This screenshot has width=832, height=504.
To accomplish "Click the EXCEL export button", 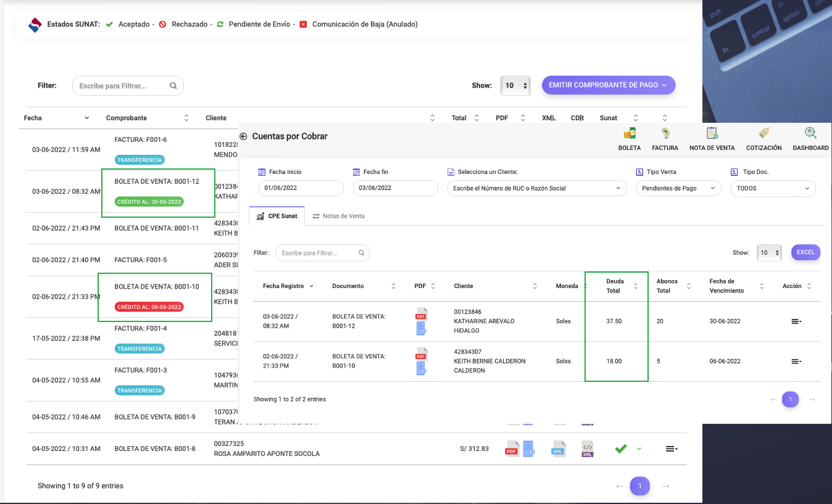I will pos(805,252).
